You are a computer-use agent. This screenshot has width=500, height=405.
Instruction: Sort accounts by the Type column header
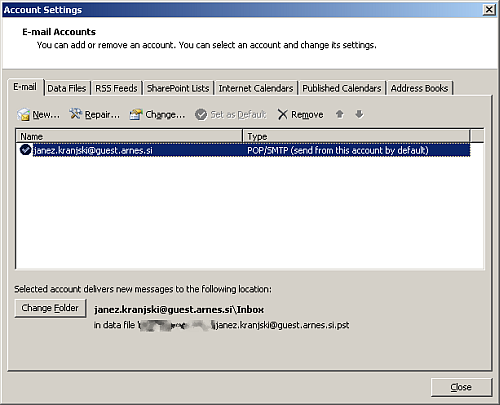point(356,136)
